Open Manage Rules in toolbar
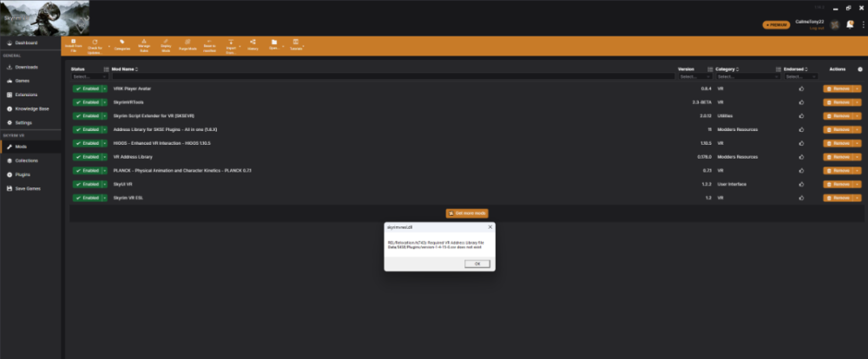Viewport: 868px width, 359px height. click(144, 46)
